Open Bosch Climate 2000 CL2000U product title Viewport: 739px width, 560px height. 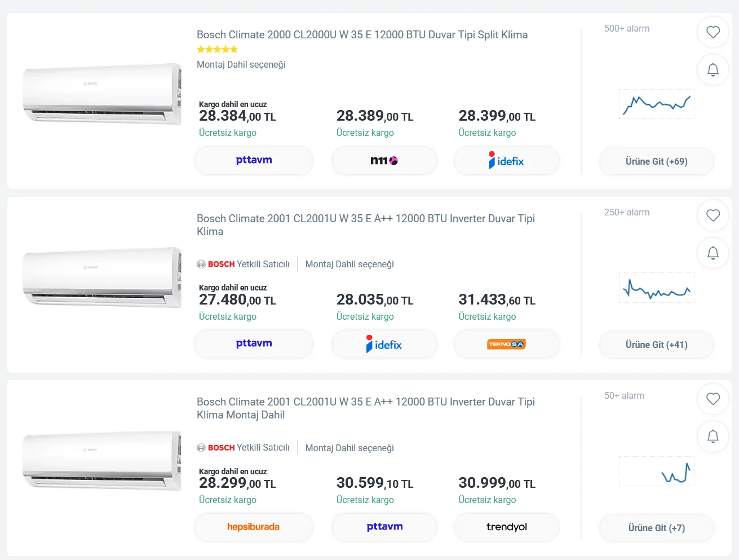click(x=362, y=34)
